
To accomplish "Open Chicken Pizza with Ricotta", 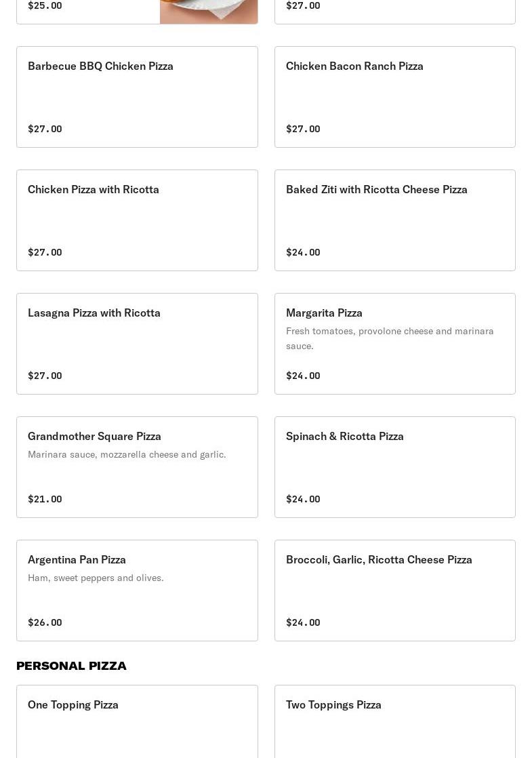I will pyautogui.click(x=137, y=220).
